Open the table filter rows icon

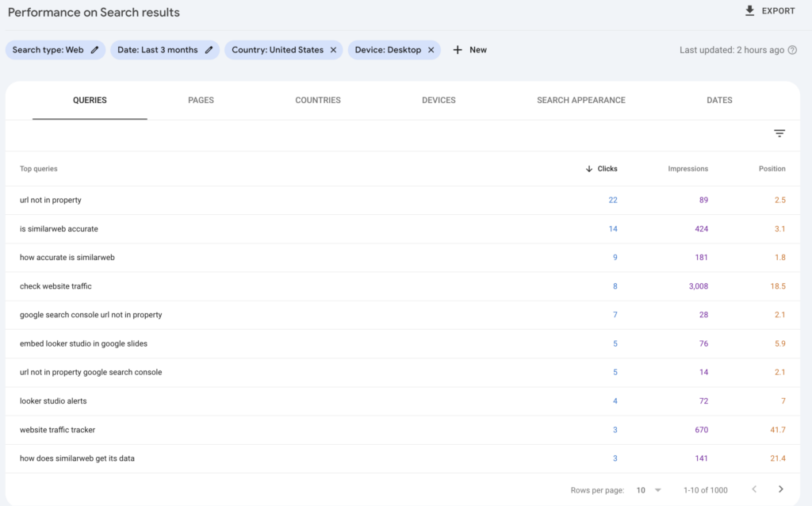pyautogui.click(x=779, y=134)
